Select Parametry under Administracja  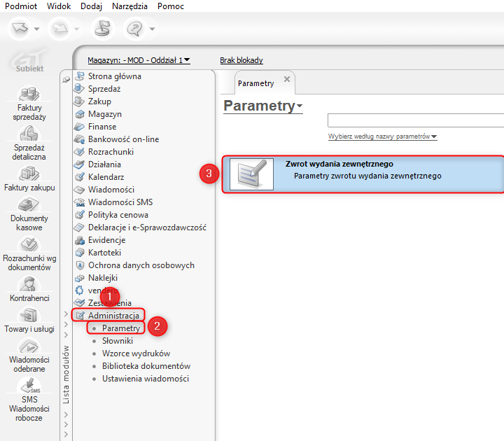tap(121, 328)
